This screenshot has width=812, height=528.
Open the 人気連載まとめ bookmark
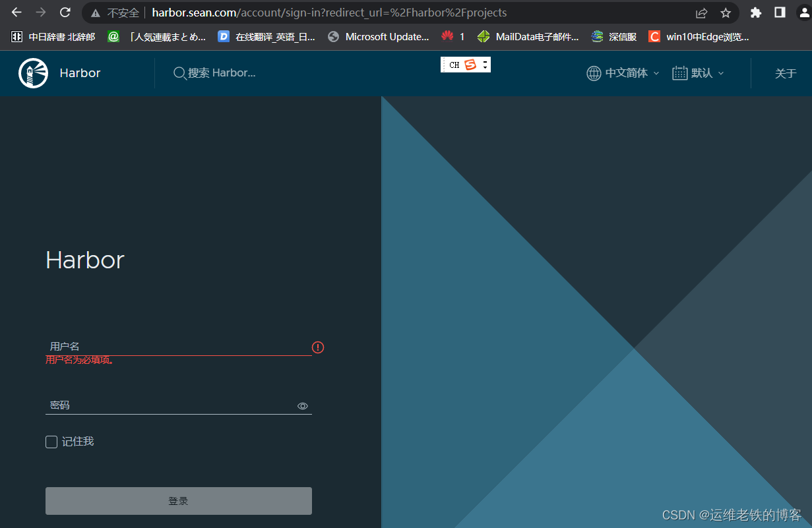tap(158, 37)
